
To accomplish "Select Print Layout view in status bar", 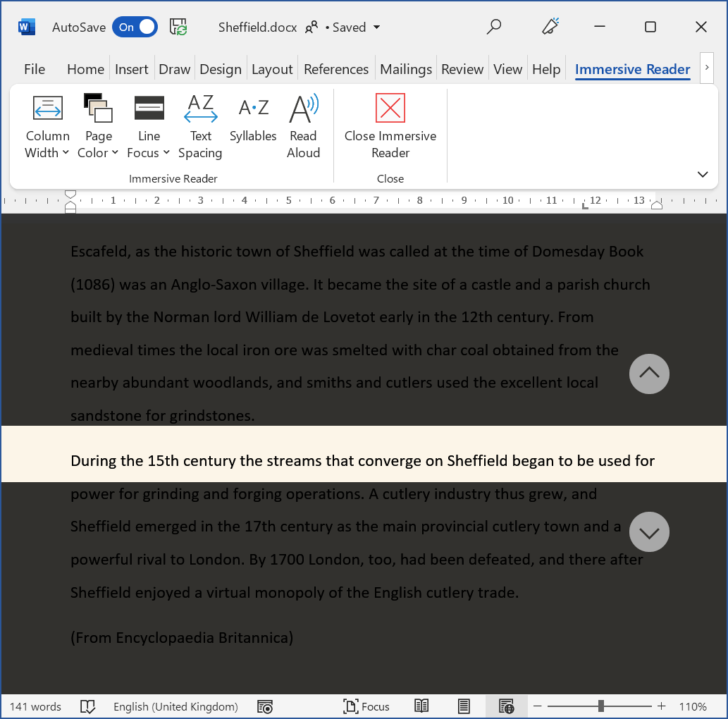I will click(463, 706).
